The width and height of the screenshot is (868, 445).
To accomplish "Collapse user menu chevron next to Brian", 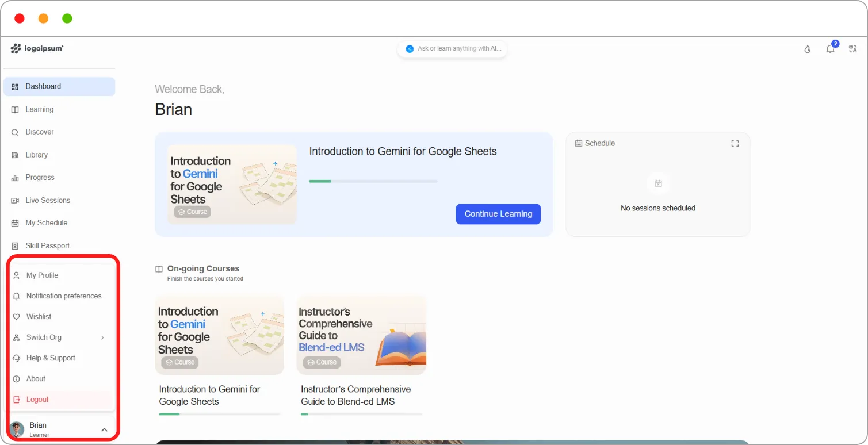I will click(104, 429).
